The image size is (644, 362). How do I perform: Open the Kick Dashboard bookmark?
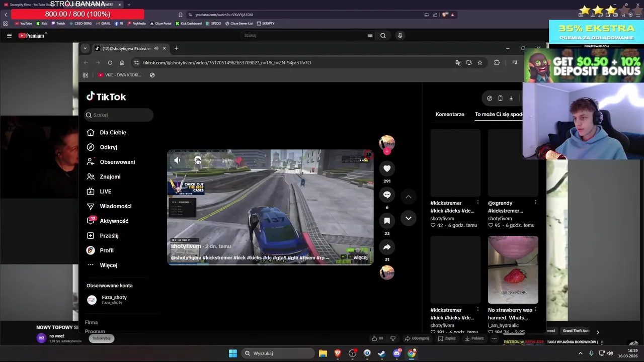pos(189,24)
